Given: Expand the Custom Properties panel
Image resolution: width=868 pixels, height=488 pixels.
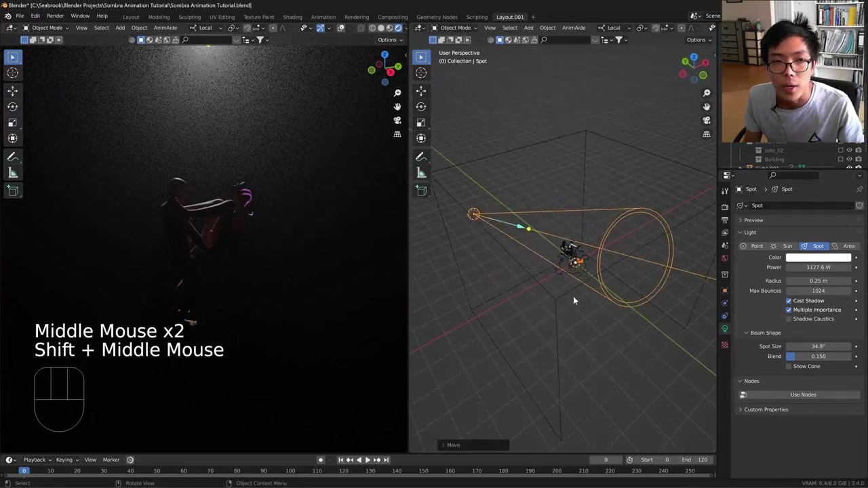Looking at the screenshot, I should (x=766, y=409).
